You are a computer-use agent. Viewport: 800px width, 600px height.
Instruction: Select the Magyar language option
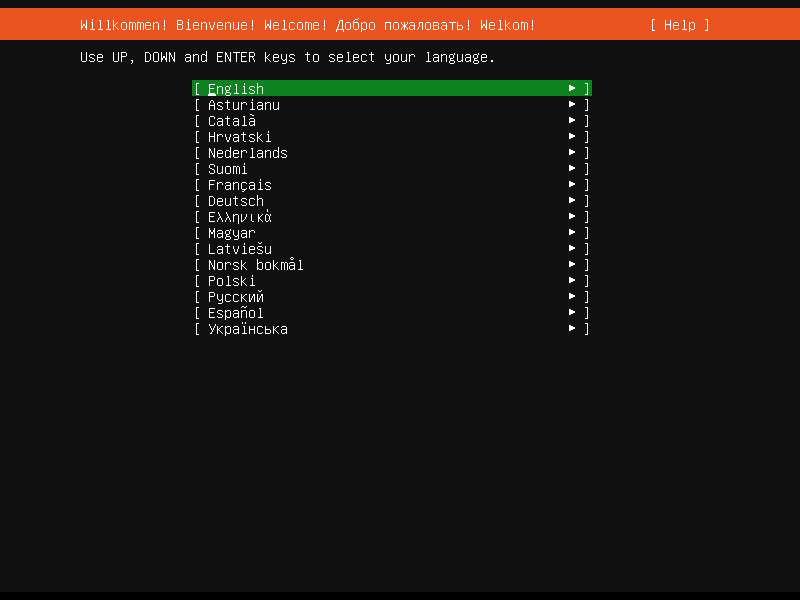click(231, 232)
